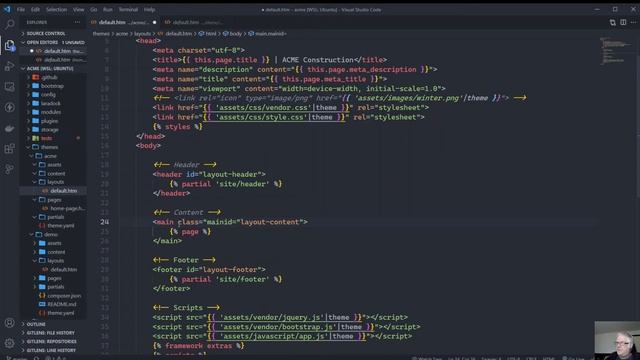Image resolution: width=640 pixels, height=360 pixels.
Task: Expand the .github folder
Action: click(49, 77)
